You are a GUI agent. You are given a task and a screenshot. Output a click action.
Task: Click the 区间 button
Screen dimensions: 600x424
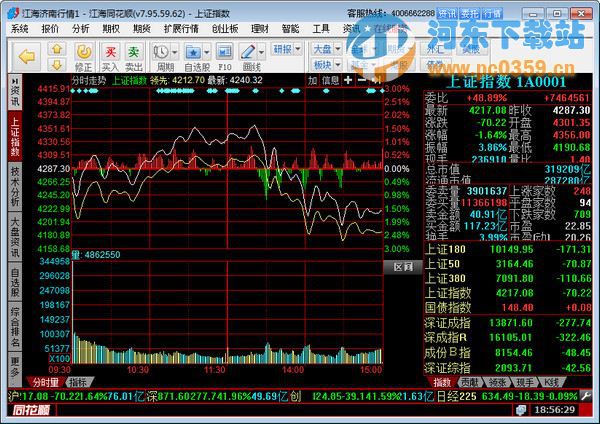pyautogui.click(x=403, y=267)
